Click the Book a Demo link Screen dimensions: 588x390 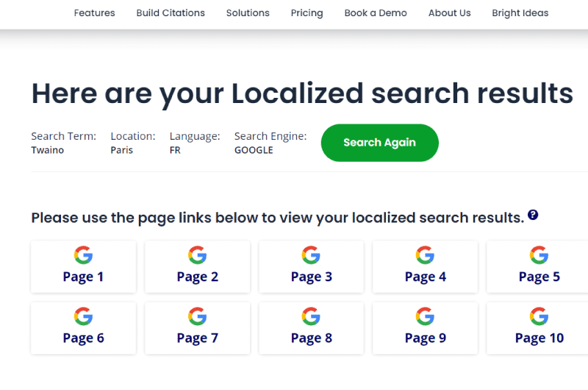[376, 13]
